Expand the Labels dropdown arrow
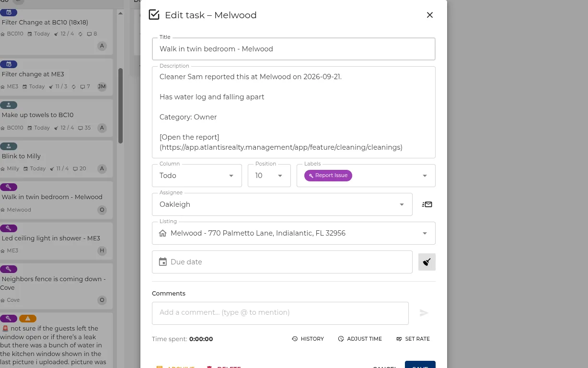 tap(425, 176)
